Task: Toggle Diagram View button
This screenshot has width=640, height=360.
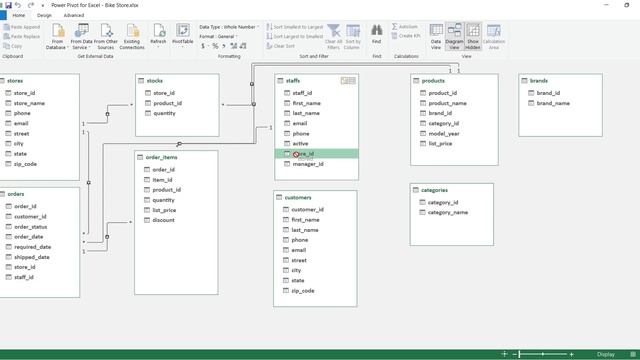Action: [x=454, y=36]
